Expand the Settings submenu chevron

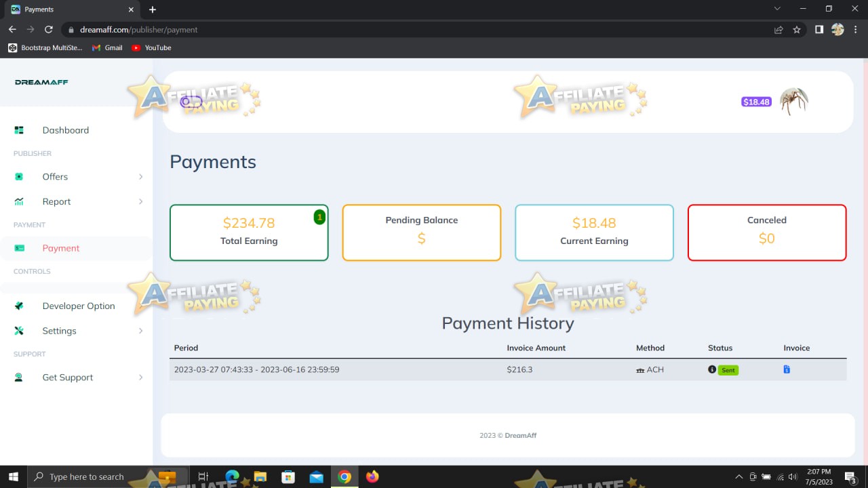pyautogui.click(x=141, y=331)
